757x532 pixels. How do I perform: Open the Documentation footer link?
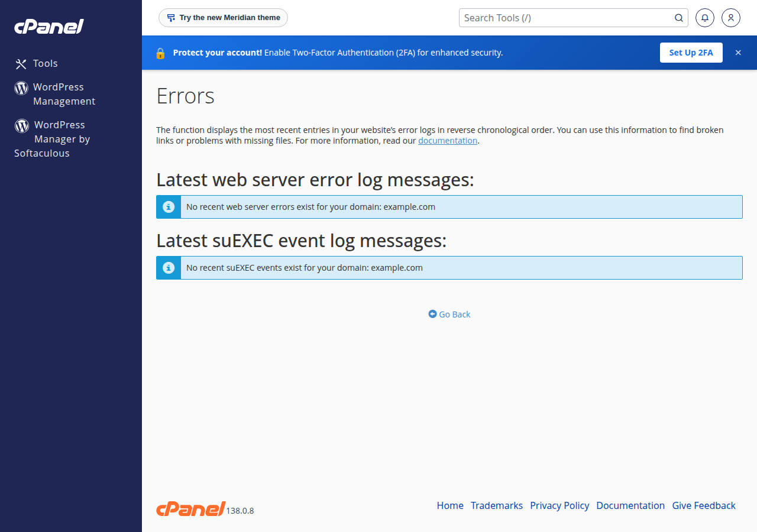[630, 505]
